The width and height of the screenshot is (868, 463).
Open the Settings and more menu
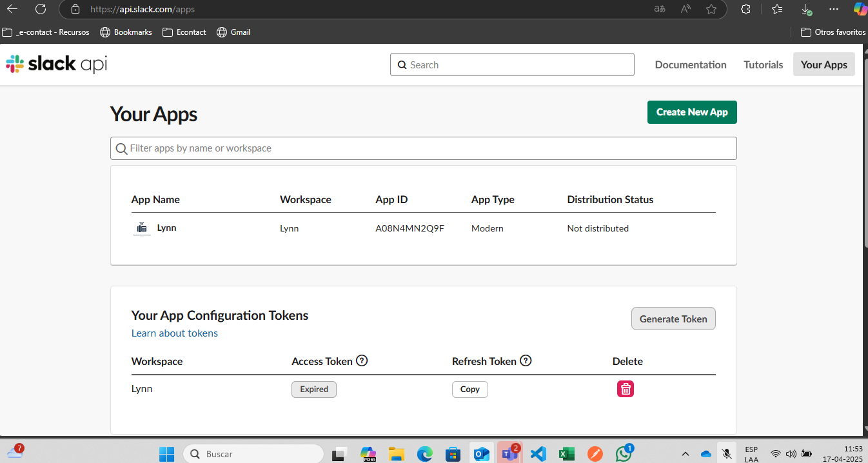pos(834,9)
